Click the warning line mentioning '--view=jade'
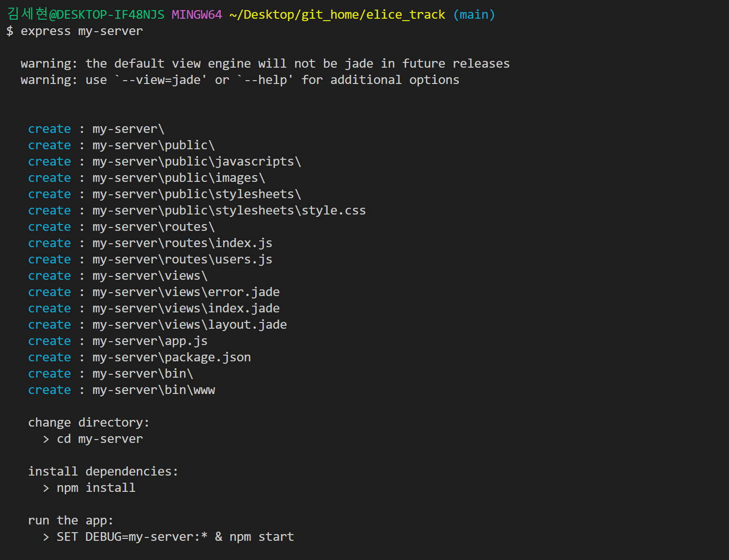The width and height of the screenshot is (729, 560). tap(240, 80)
